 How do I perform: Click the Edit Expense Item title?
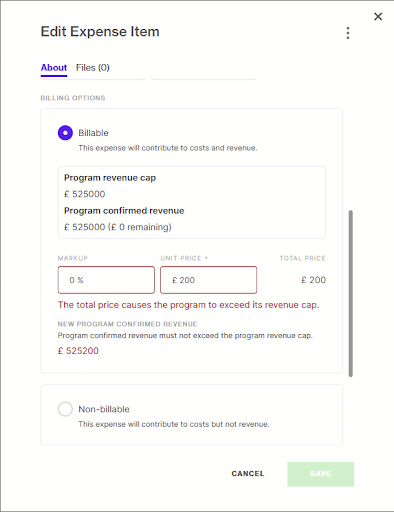(x=100, y=32)
